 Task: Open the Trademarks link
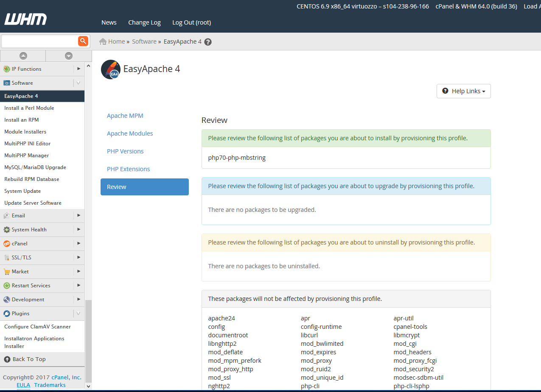point(50,385)
